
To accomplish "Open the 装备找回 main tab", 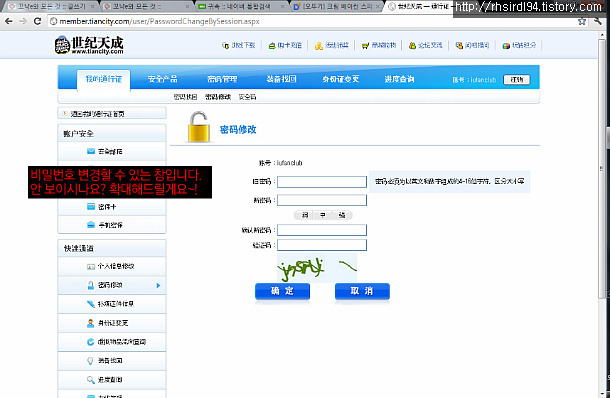I will coord(281,79).
